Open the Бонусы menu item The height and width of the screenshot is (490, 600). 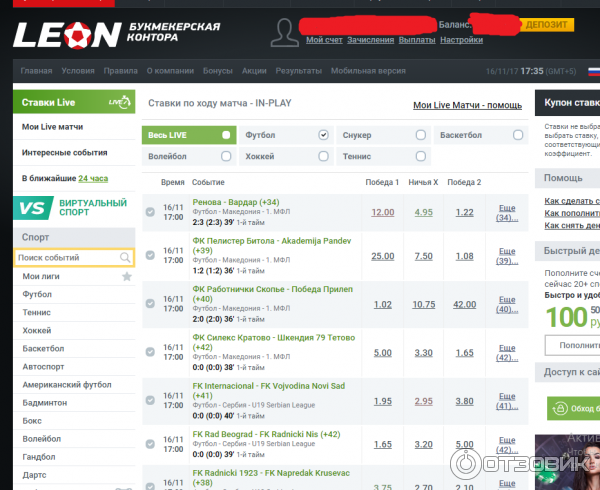[x=217, y=72]
